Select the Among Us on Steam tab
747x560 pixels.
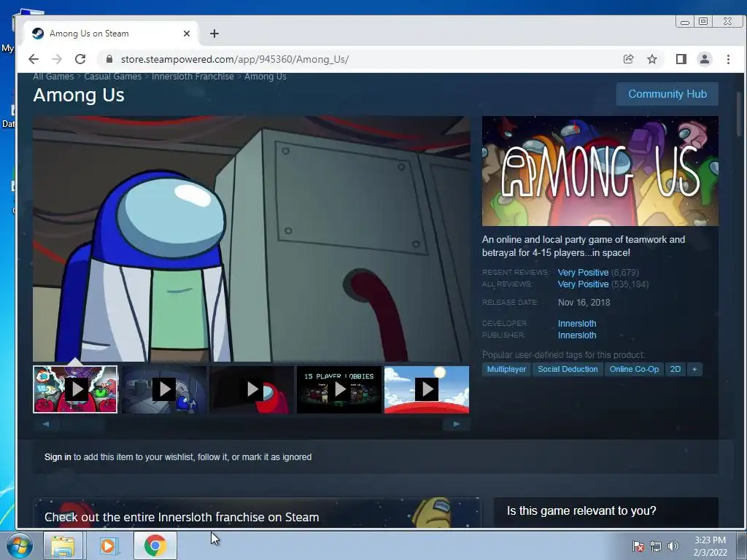[x=111, y=34]
